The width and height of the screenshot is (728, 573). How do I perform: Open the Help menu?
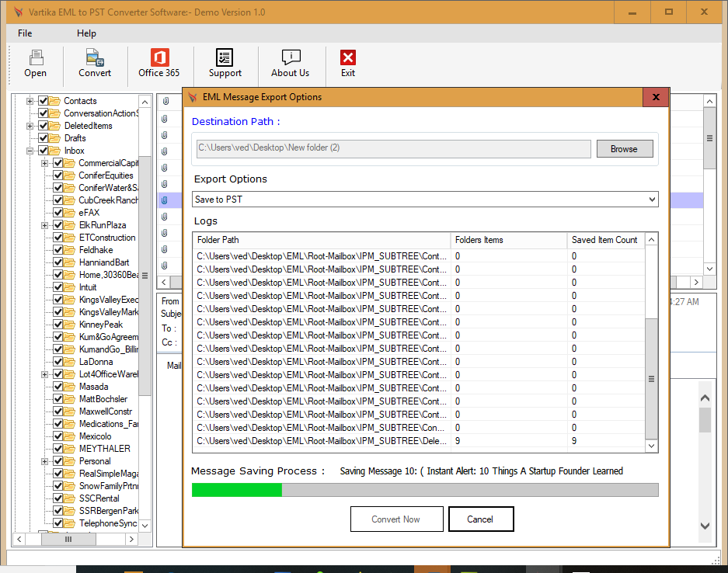[x=86, y=33]
